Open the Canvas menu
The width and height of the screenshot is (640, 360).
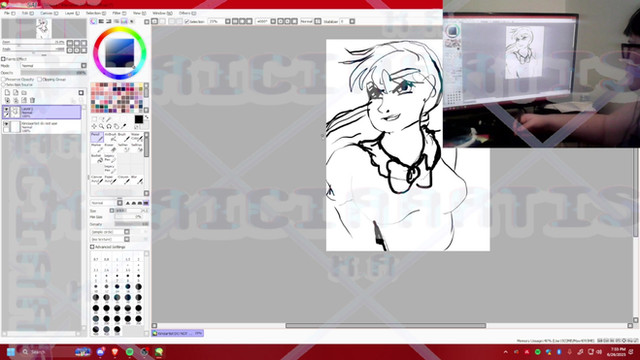click(x=49, y=13)
